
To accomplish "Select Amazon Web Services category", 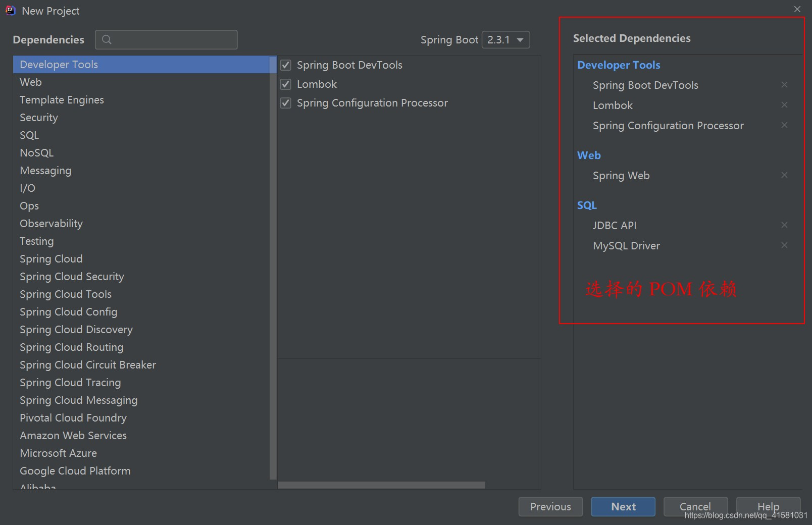I will click(x=141, y=436).
